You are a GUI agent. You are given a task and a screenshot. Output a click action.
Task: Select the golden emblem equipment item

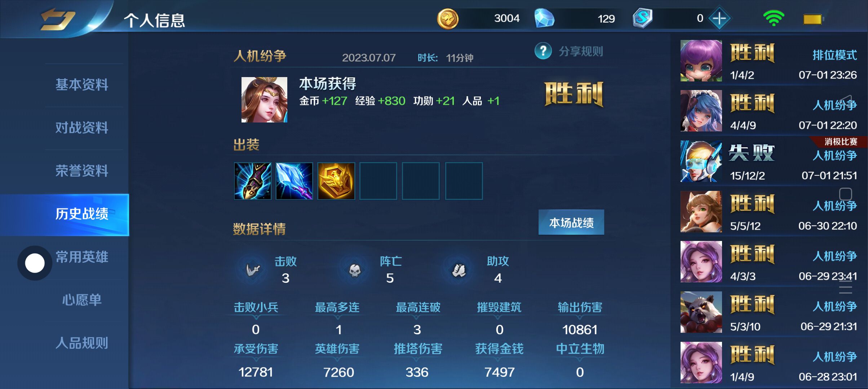click(x=336, y=181)
